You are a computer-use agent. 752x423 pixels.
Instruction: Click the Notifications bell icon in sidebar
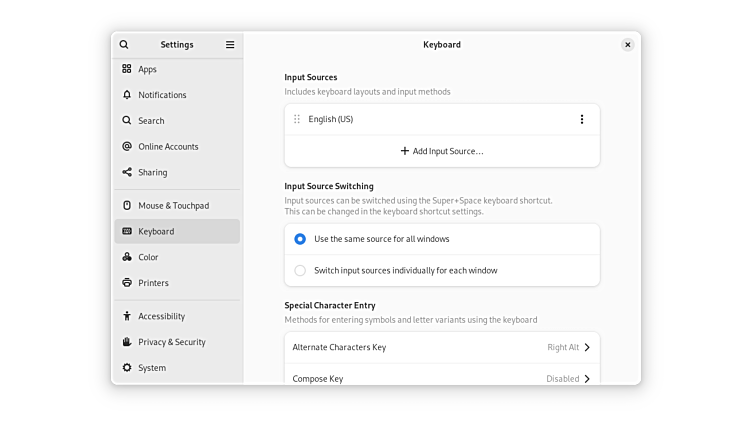point(127,95)
